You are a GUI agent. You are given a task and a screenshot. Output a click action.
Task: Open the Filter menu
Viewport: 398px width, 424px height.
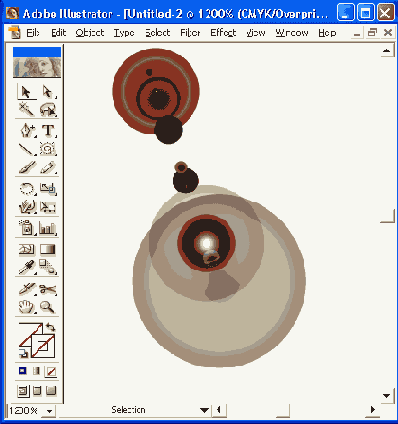(190, 33)
